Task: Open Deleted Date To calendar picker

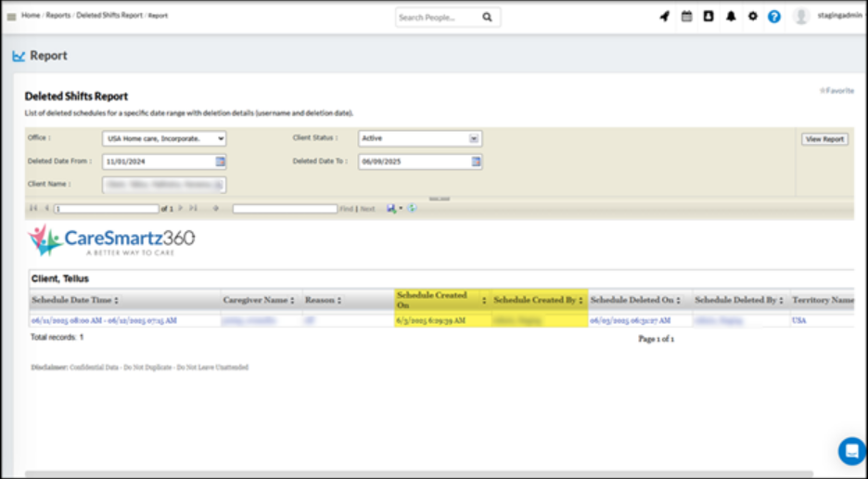Action: [476, 162]
